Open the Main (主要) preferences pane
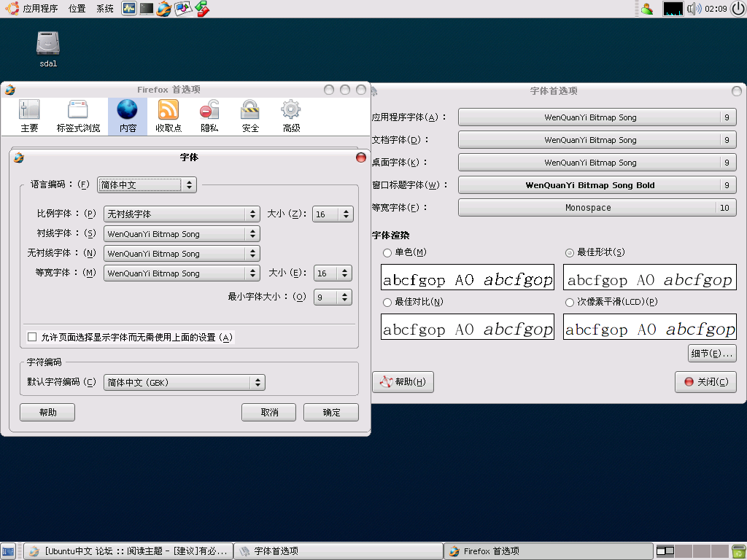 [29, 117]
